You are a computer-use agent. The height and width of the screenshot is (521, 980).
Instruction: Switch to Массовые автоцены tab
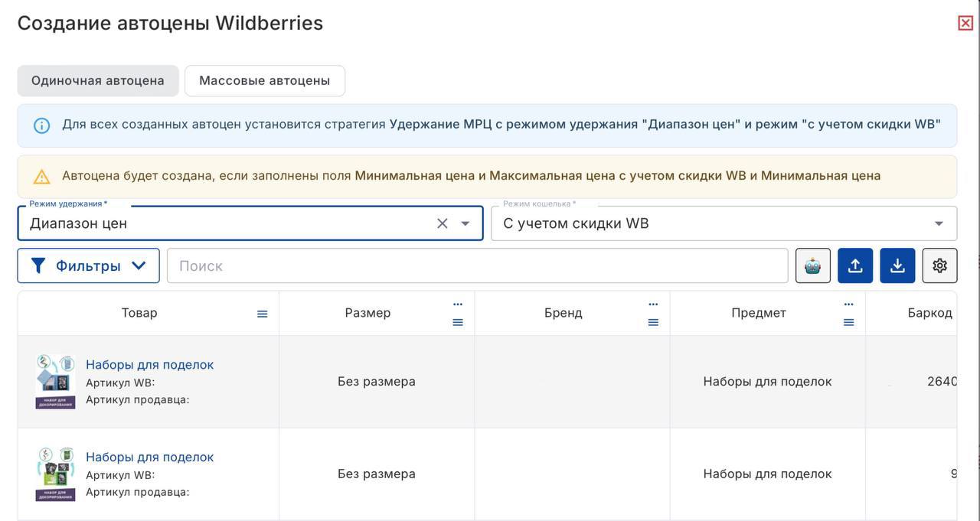[264, 80]
